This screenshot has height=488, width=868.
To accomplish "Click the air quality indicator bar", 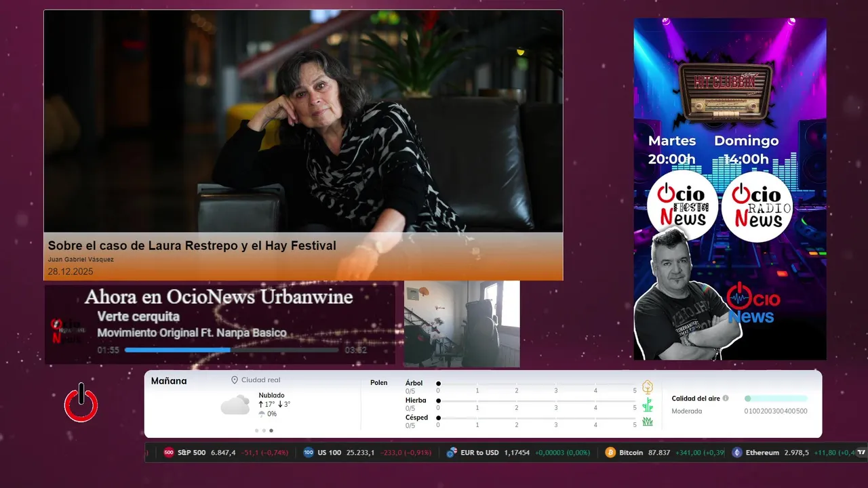I will click(776, 399).
